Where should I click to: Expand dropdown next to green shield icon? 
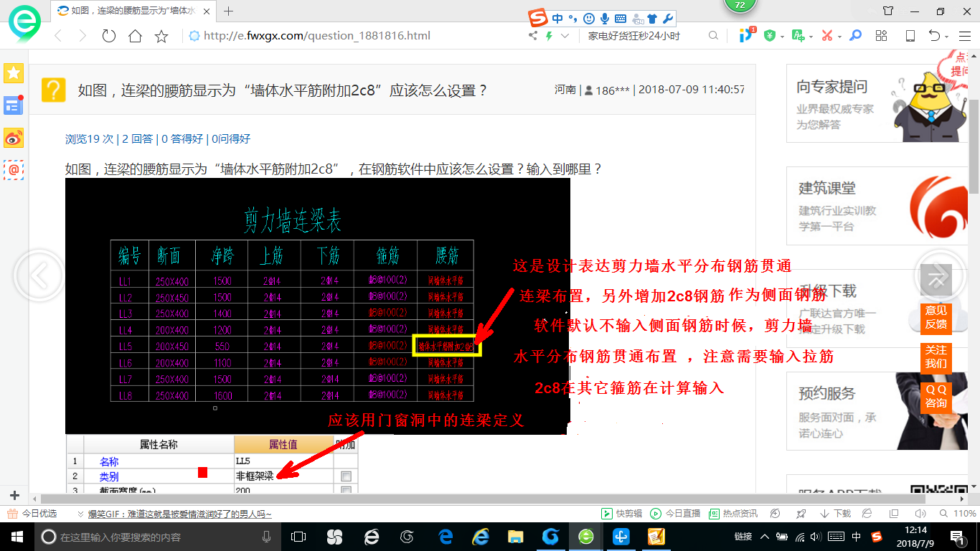(782, 37)
